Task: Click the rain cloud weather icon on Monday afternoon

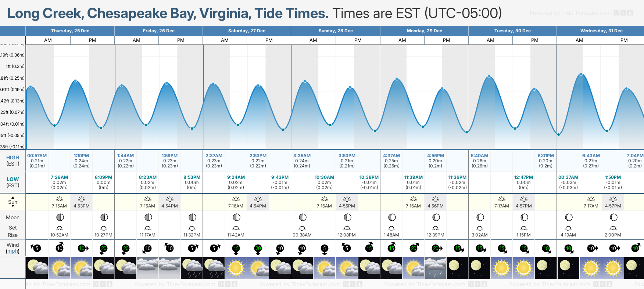Action: [x=435, y=268]
